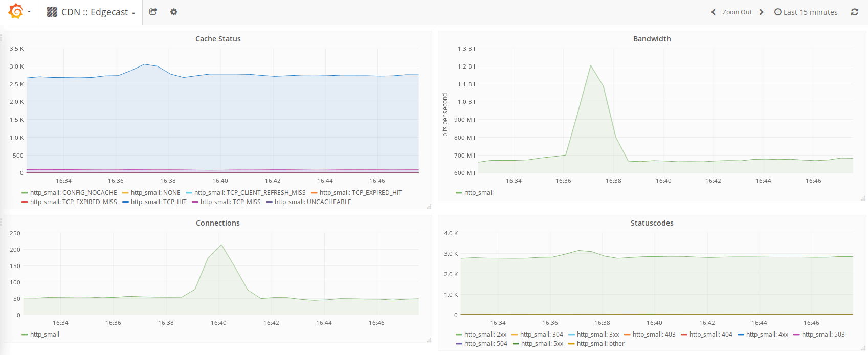
Task: Toggle http_small: 3xx in Statuscodes legend
Action: coord(598,335)
